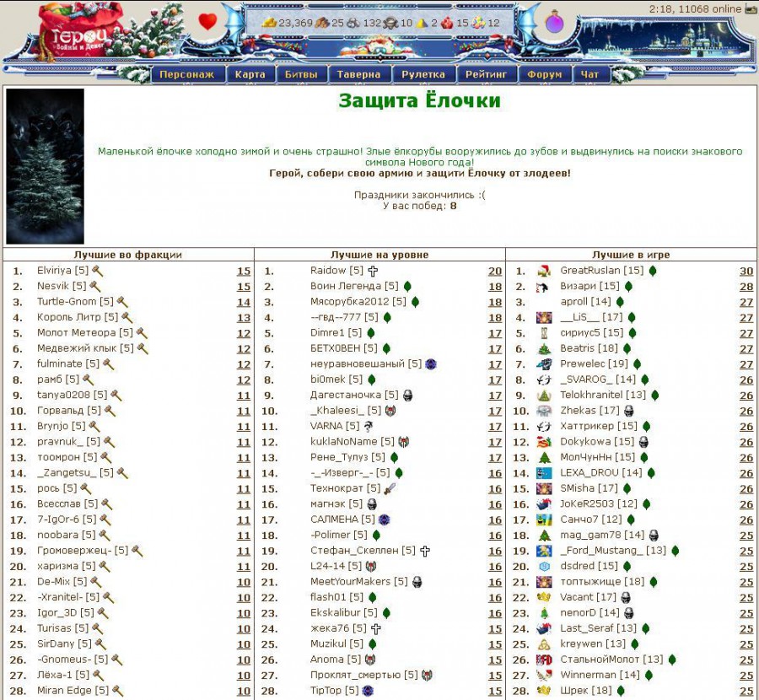Click the hammer faction icon beside Elviriya
759x700 pixels.
coord(97,271)
